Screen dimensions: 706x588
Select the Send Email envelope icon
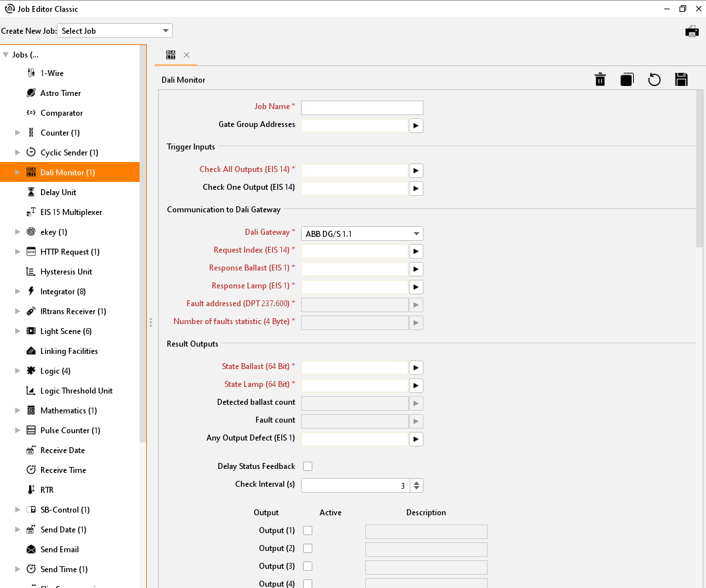[31, 550]
